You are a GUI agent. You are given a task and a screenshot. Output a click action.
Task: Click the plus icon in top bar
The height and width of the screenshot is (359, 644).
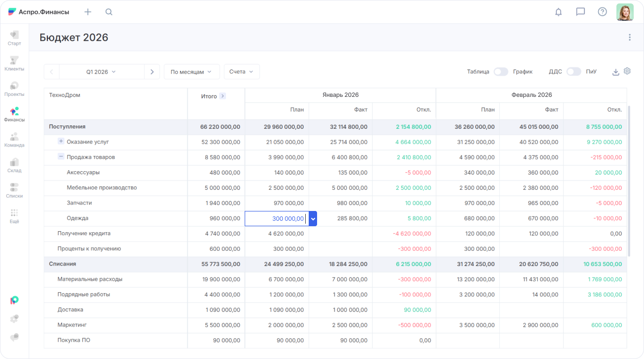pyautogui.click(x=88, y=12)
